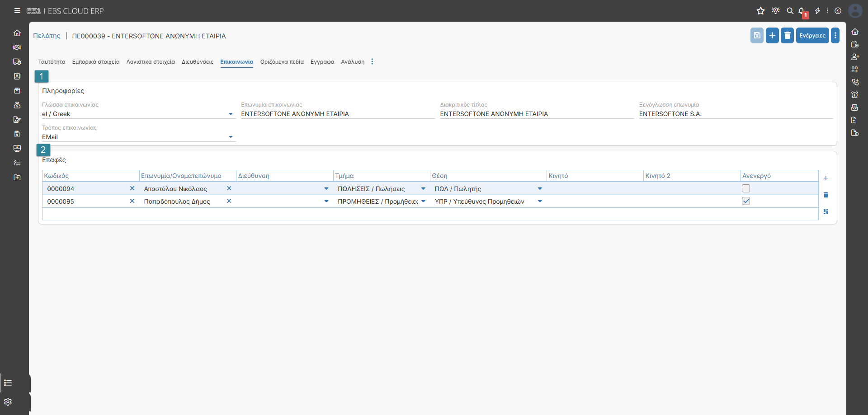Open the user profile avatar
Image resolution: width=868 pixels, height=415 pixels.
(855, 11)
